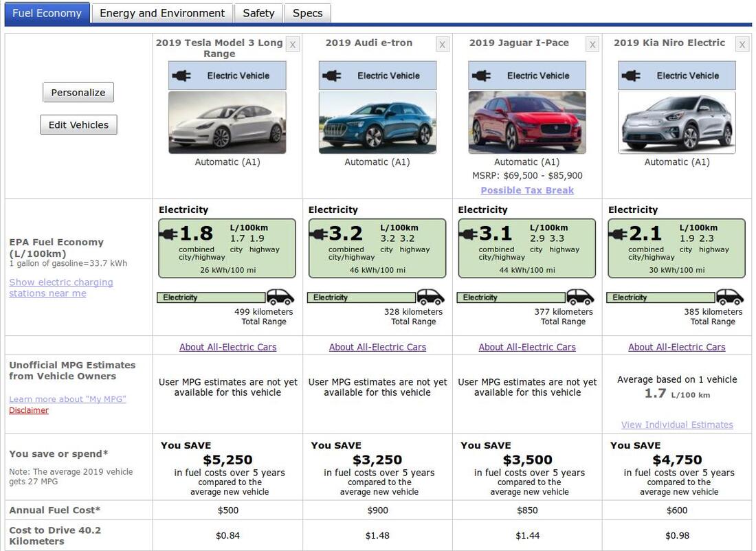Viewport: 756px width, 551px height.
Task: Click the Tesla Model 3 car photo
Action: (227, 122)
